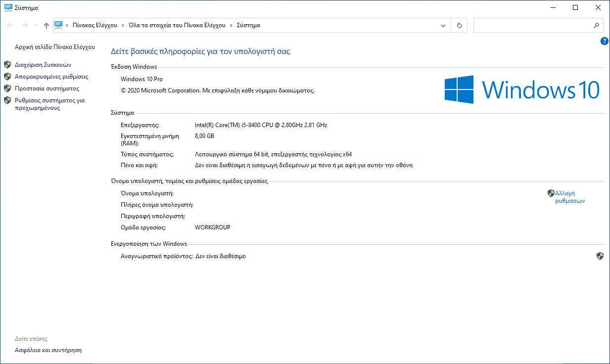Expand chevron before Σύστημα breadcrumb
Viewport: 610px width, 364px height.
(231, 25)
